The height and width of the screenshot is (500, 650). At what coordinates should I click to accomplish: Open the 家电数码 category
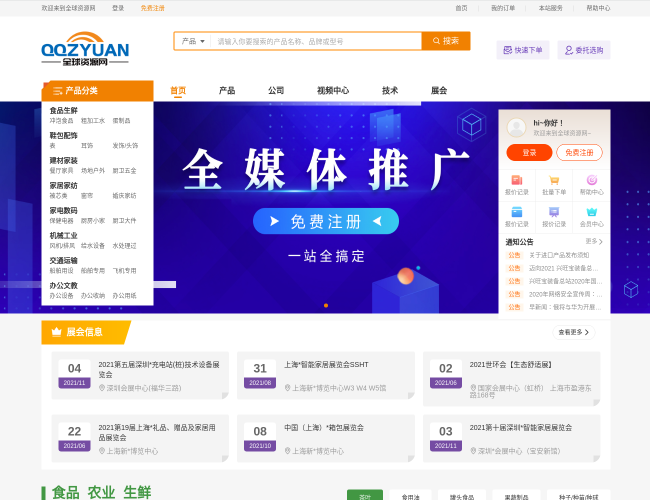point(63,210)
